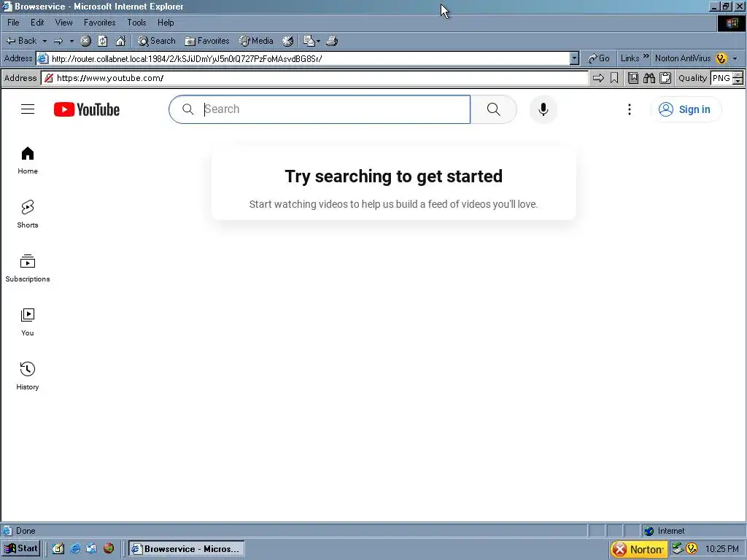This screenshot has height=560, width=747.
Task: Click the YouTube logo
Action: tap(86, 109)
